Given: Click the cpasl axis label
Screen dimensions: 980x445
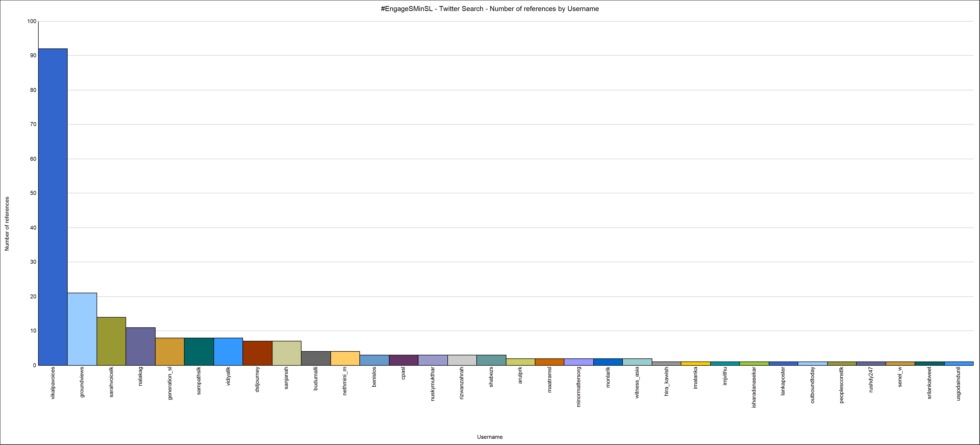Looking at the screenshot, I should [404, 373].
